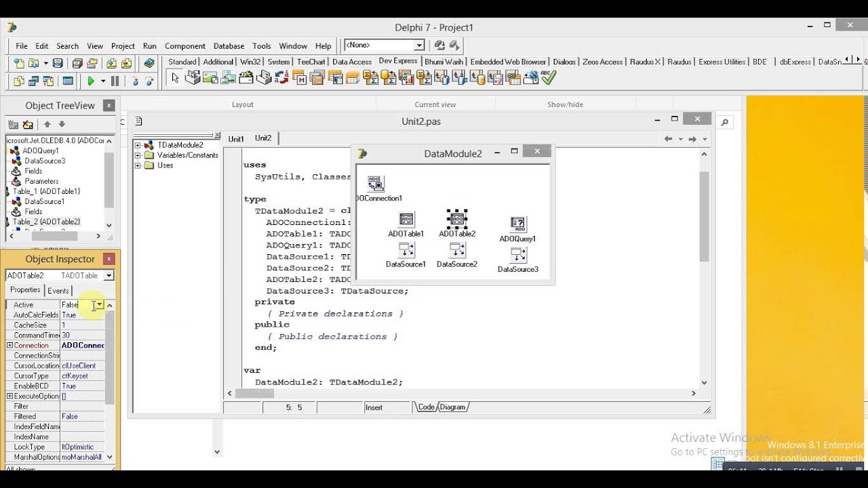This screenshot has width=868, height=488.
Task: Click the View Form toolbar icon
Action: (33, 81)
